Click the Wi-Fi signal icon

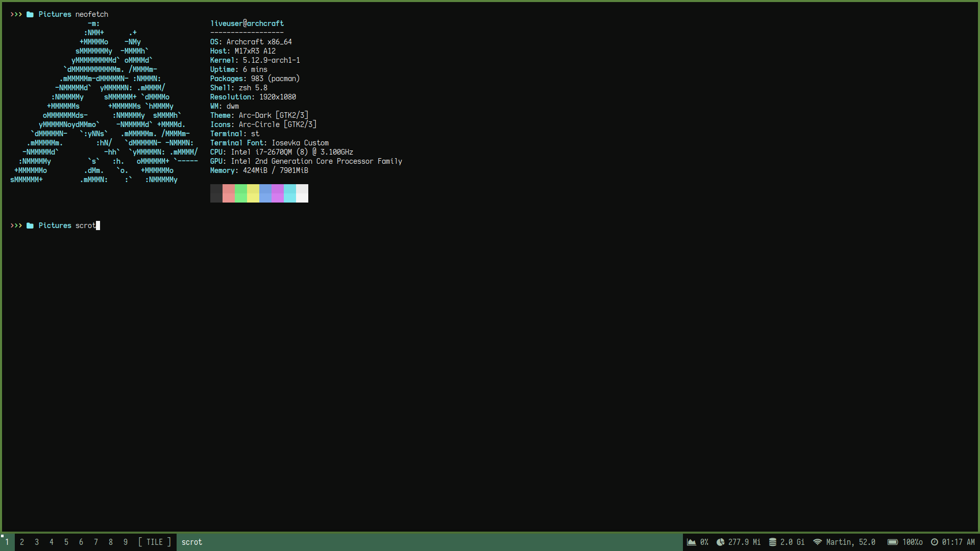[817, 542]
